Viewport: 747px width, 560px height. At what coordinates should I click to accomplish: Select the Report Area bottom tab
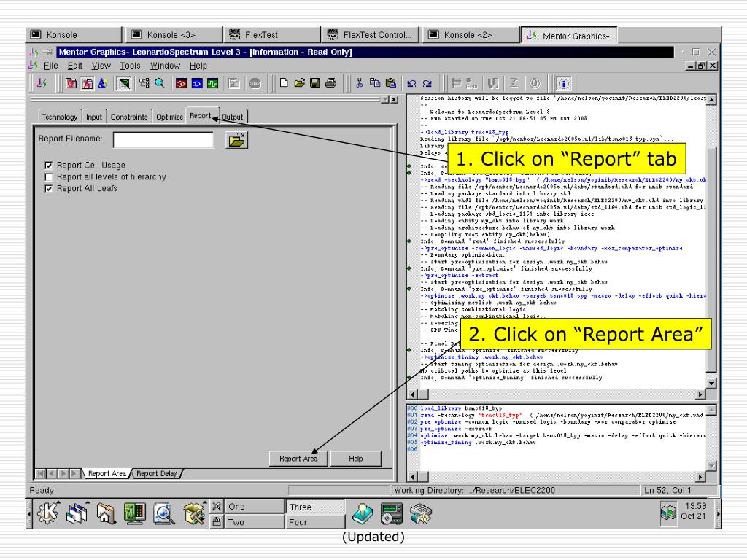(x=107, y=474)
